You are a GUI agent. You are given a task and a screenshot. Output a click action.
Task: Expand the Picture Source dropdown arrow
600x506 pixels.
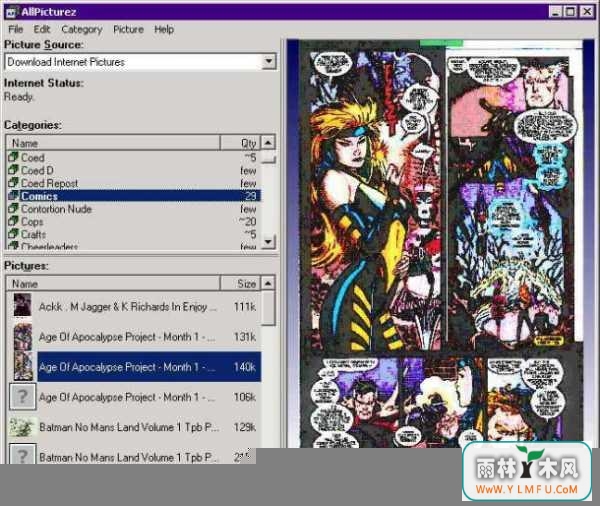tap(269, 61)
